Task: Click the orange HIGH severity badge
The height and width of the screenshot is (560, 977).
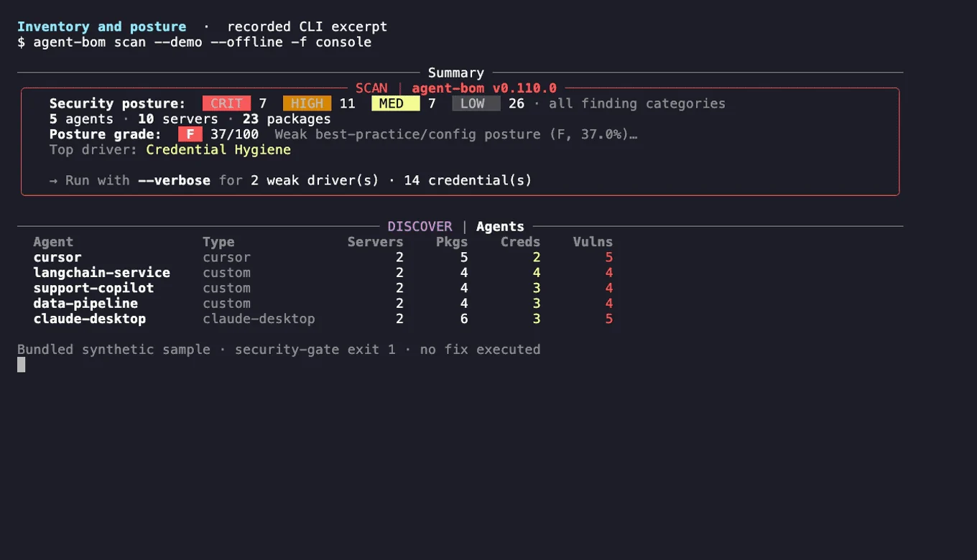Action: coord(307,103)
